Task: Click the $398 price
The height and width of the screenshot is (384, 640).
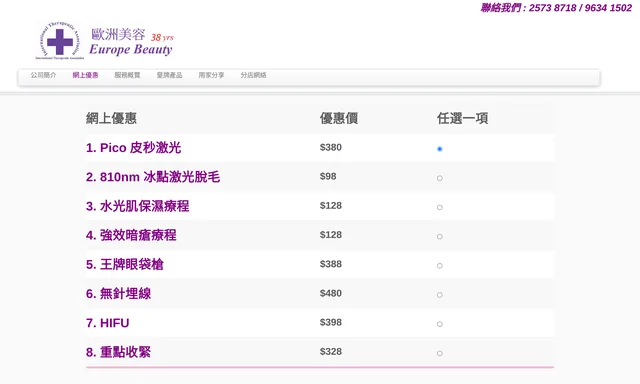Action: [331, 322]
